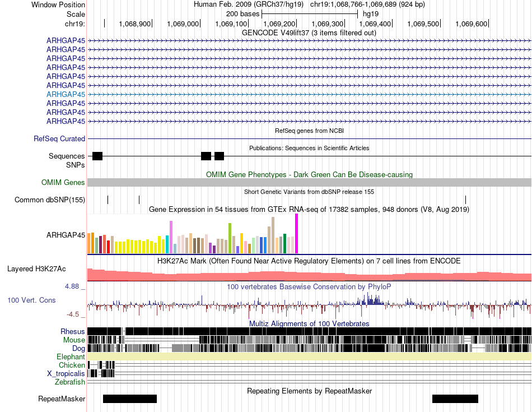
Task: Click the 100 vertebrates Basewise Conservation title
Action: point(309,286)
